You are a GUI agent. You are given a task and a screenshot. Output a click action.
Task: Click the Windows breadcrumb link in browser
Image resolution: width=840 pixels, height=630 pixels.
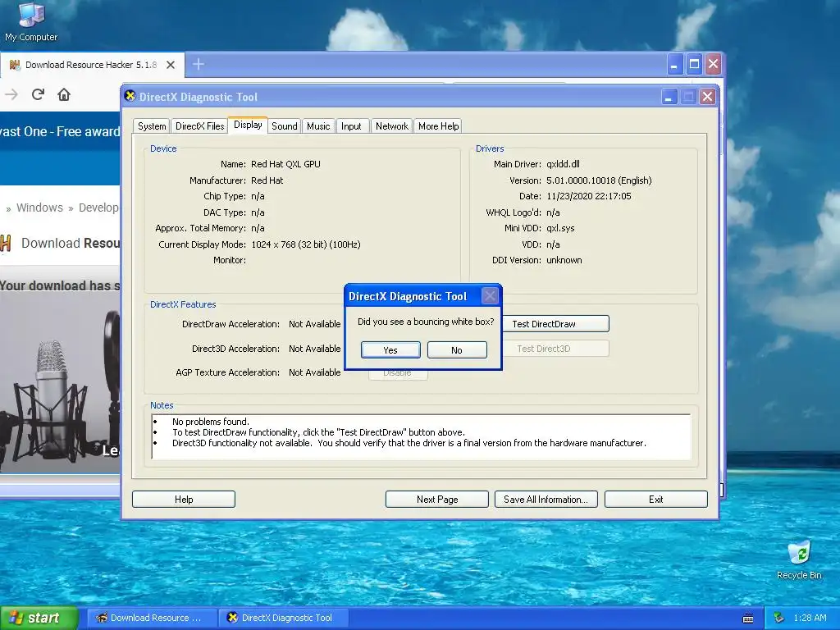point(39,208)
